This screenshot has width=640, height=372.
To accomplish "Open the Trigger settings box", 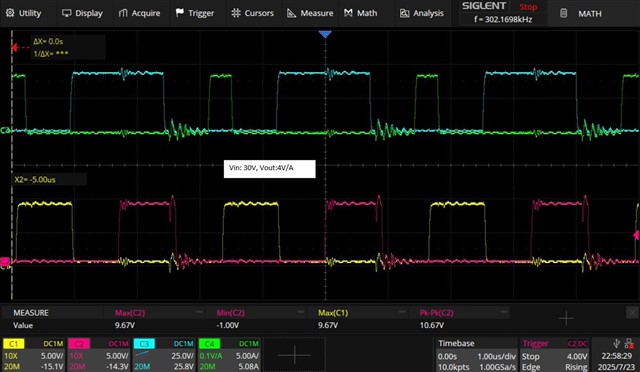I will pos(554,354).
